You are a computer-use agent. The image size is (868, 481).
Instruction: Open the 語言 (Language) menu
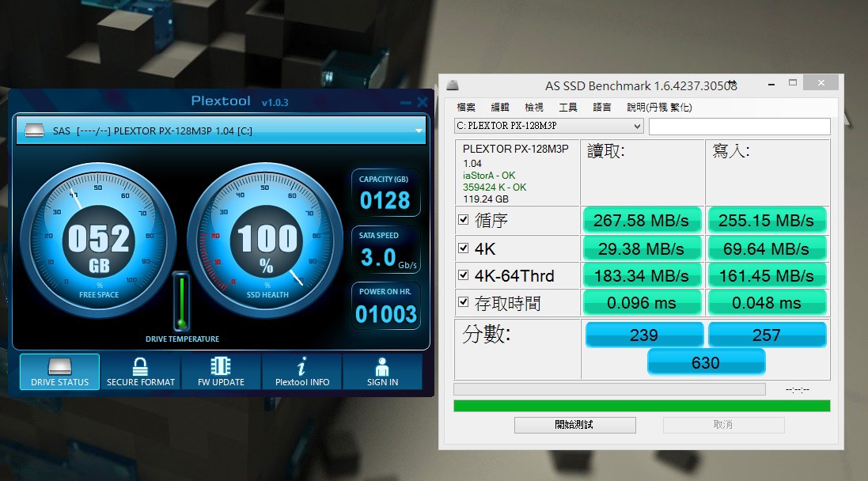click(601, 108)
